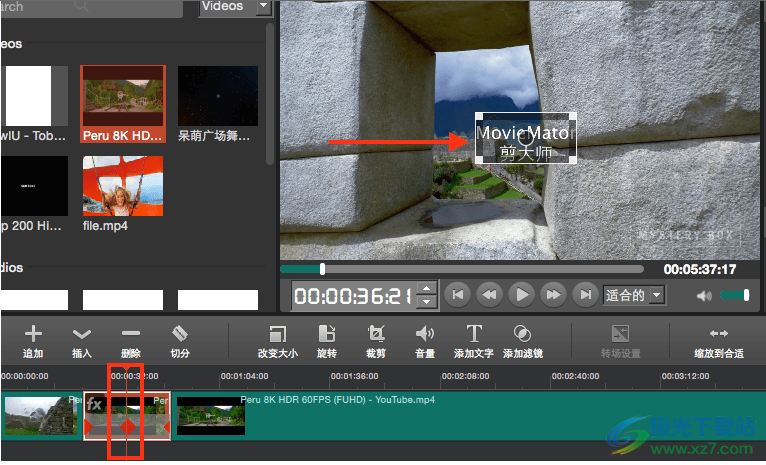This screenshot has width=766, height=465.
Task: Click the search field in media panel
Action: coord(92,7)
